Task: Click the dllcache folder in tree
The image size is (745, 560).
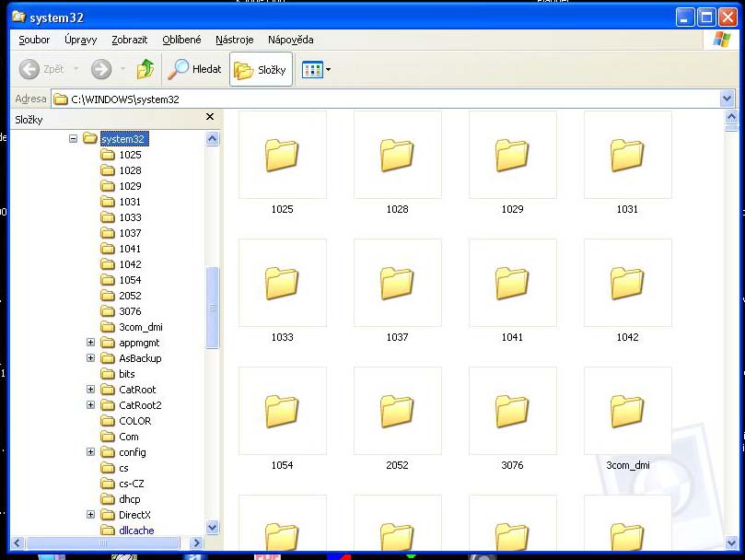Action: (x=136, y=531)
